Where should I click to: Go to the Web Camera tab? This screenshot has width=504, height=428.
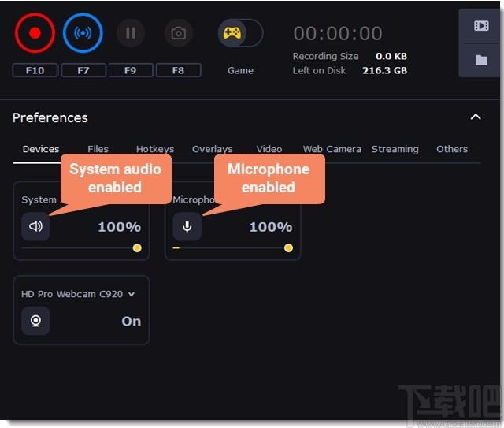tap(332, 149)
